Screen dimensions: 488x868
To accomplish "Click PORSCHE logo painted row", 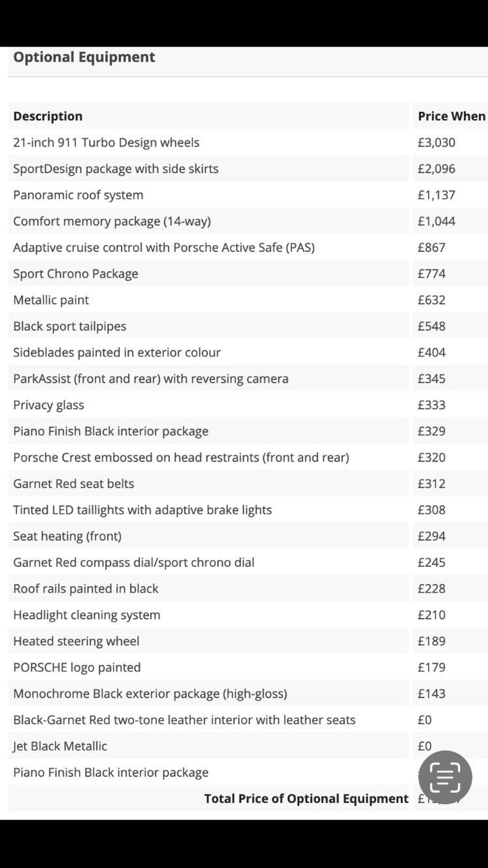I will [248, 667].
